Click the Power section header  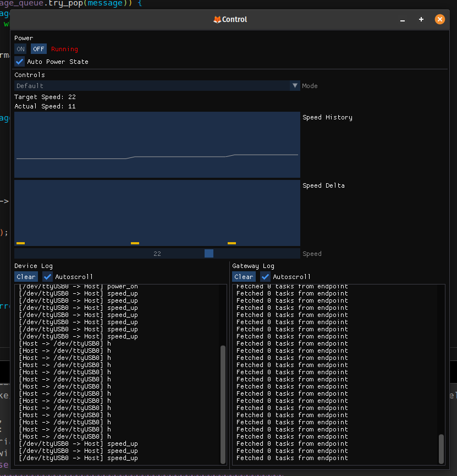[x=24, y=38]
